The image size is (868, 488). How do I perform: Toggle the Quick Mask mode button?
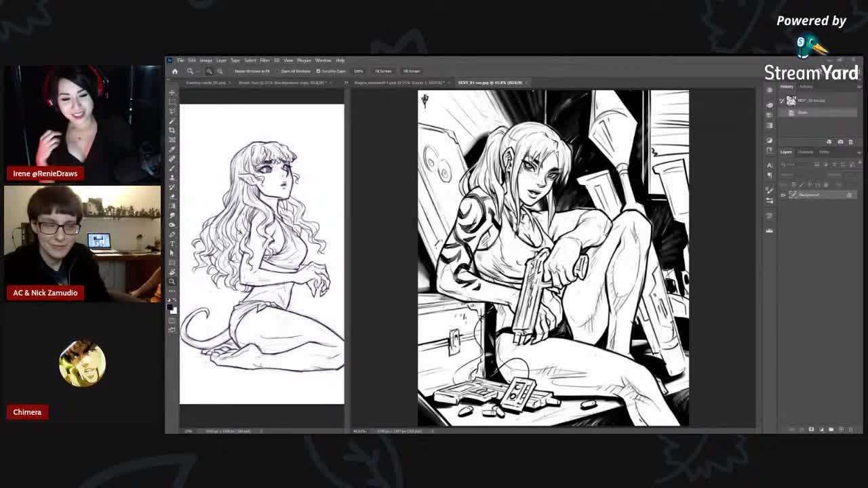coord(172,320)
